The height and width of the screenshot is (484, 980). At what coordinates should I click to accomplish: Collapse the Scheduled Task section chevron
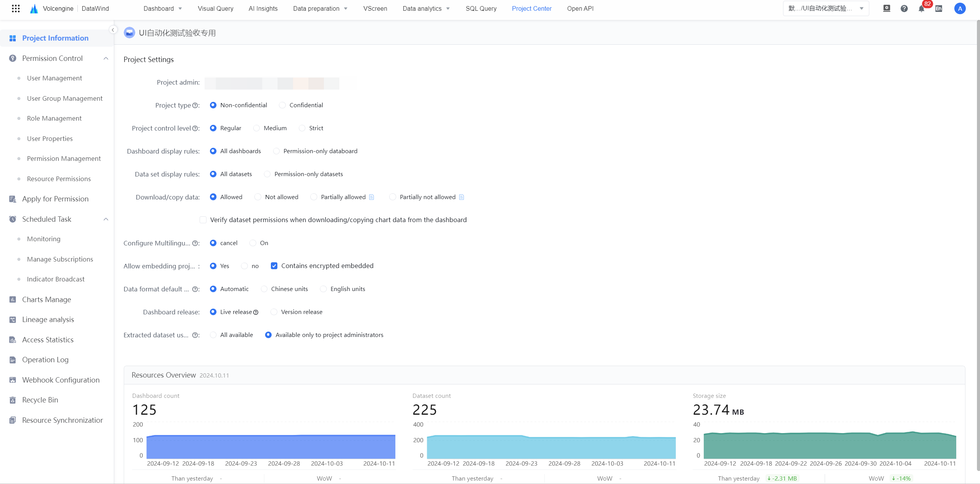(x=106, y=219)
